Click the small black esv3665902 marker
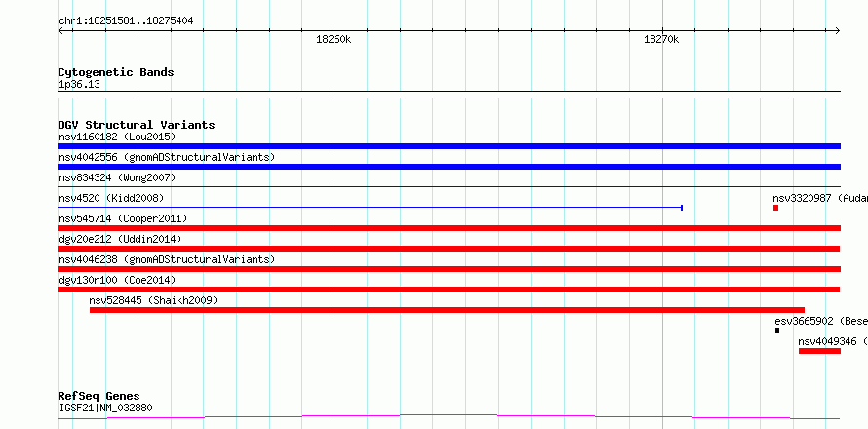The height and width of the screenshot is (429, 868). [777, 331]
